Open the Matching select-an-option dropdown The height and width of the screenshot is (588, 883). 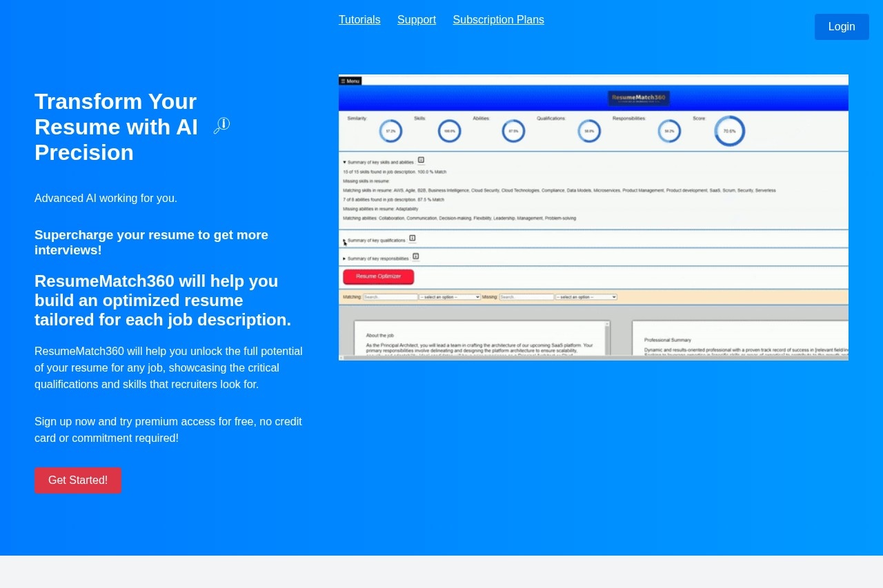pyautogui.click(x=450, y=297)
